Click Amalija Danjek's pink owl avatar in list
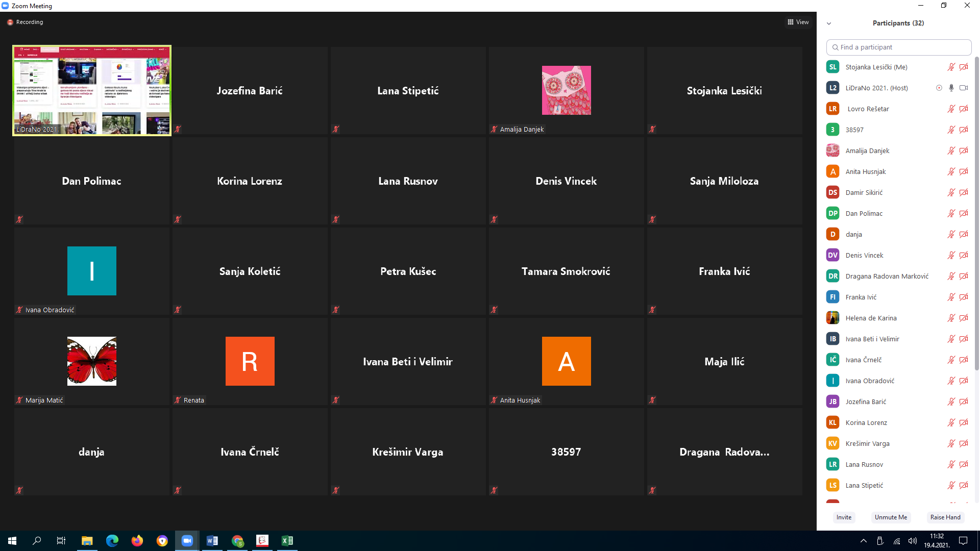 (832, 151)
